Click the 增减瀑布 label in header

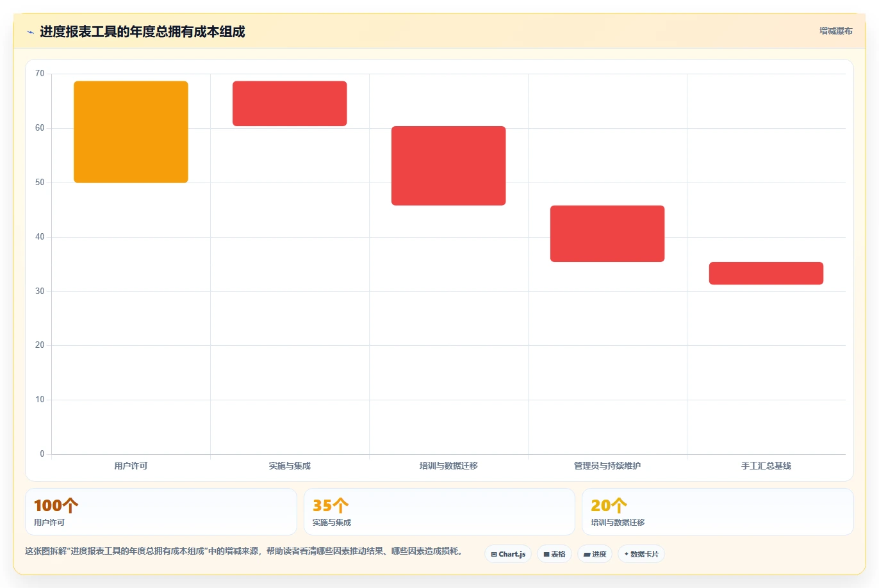(835, 31)
